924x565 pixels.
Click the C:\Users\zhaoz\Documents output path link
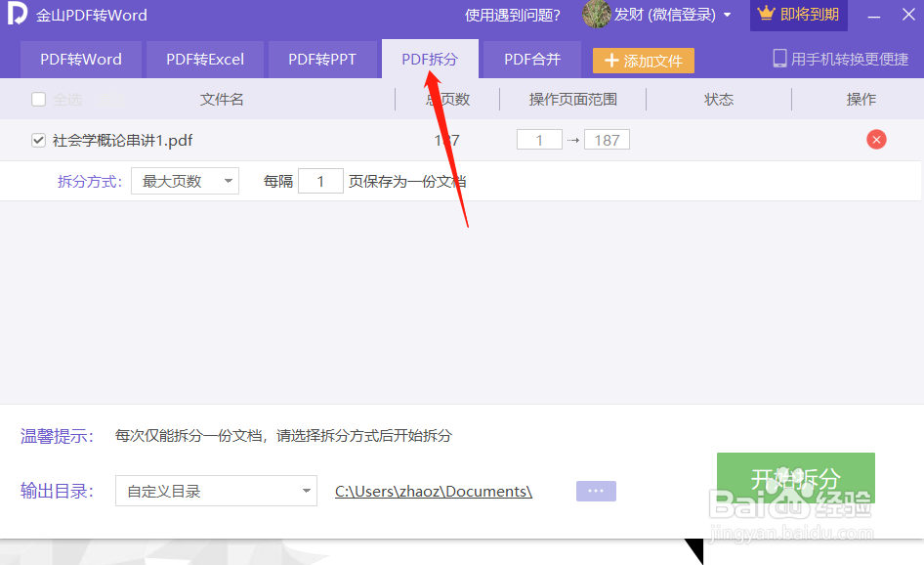click(433, 491)
